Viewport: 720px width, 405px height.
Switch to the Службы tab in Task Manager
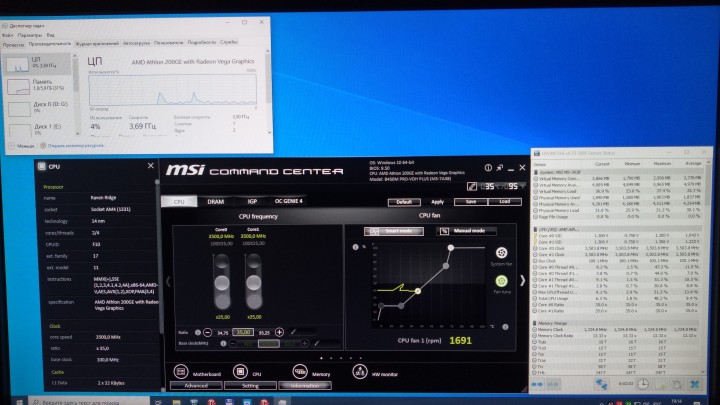click(229, 42)
